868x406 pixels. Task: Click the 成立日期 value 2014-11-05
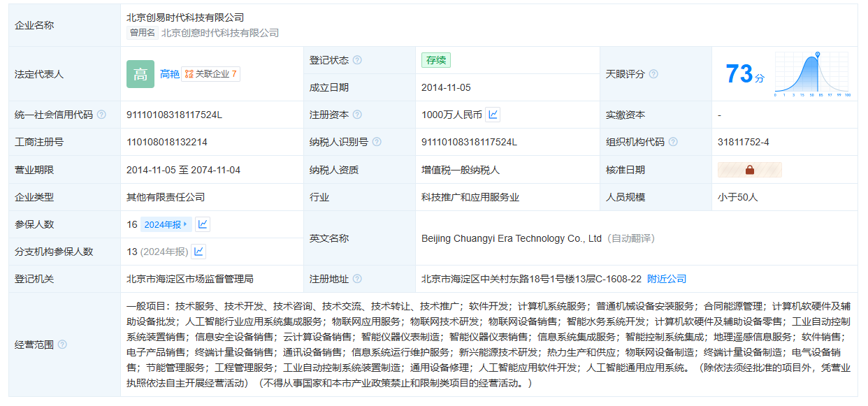pos(446,87)
